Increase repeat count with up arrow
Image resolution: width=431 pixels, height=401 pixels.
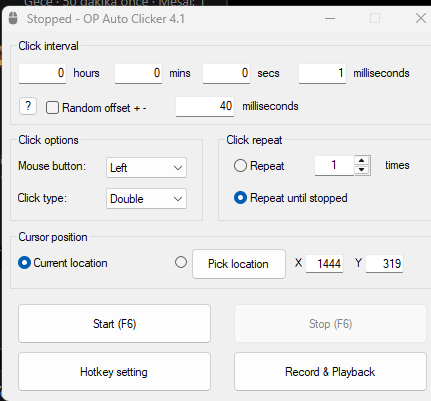click(362, 161)
